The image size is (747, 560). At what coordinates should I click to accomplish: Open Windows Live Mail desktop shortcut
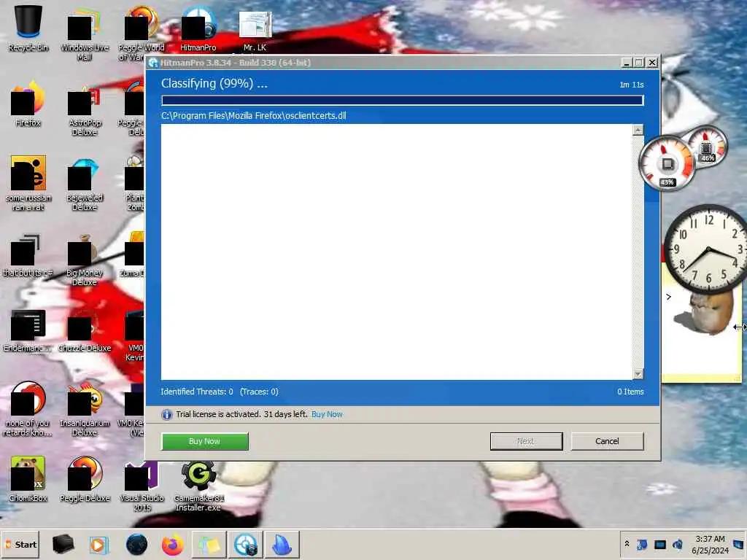tap(85, 34)
